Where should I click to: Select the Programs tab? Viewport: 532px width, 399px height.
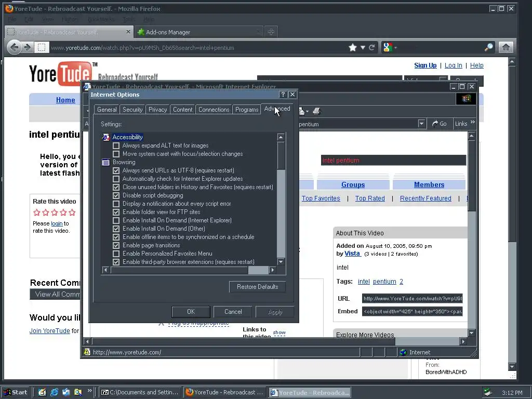pos(247,110)
